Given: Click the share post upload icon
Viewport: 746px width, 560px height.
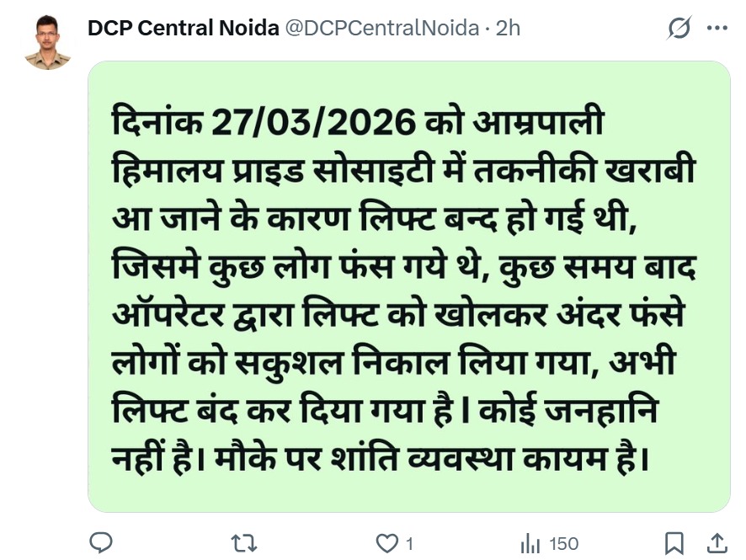Looking at the screenshot, I should (x=717, y=542).
